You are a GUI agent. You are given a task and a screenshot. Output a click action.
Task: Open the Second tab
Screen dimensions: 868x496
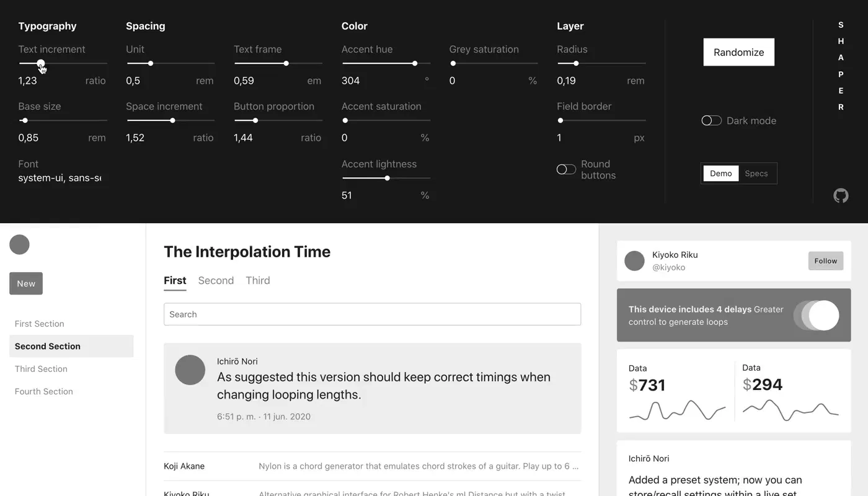coord(216,281)
